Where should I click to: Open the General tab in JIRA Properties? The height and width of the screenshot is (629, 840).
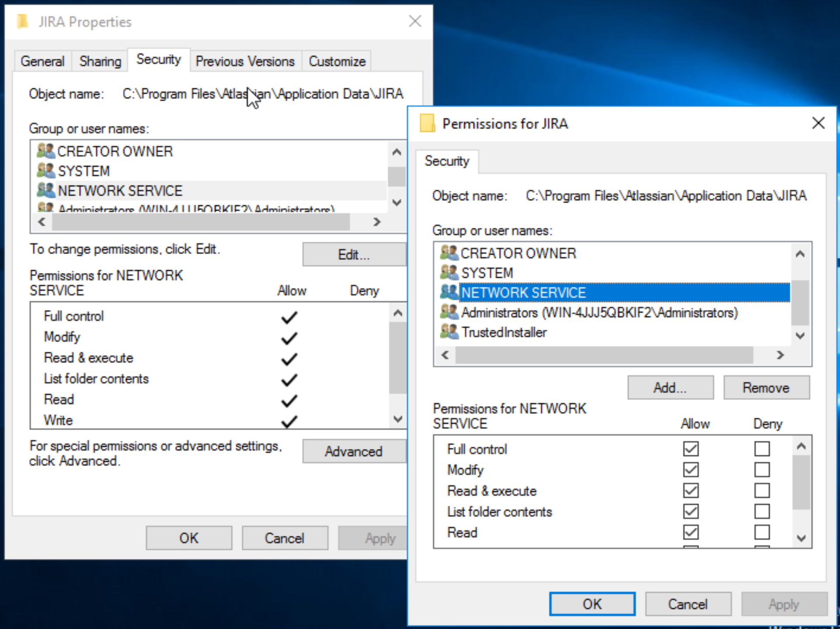coord(42,61)
